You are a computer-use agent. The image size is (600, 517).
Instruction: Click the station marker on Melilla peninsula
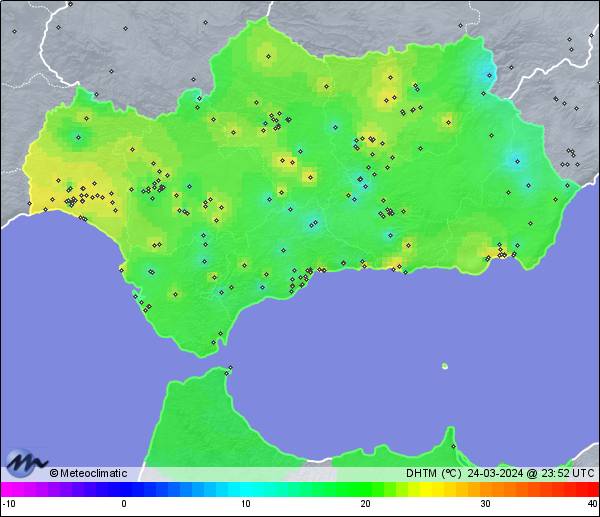click(x=453, y=446)
